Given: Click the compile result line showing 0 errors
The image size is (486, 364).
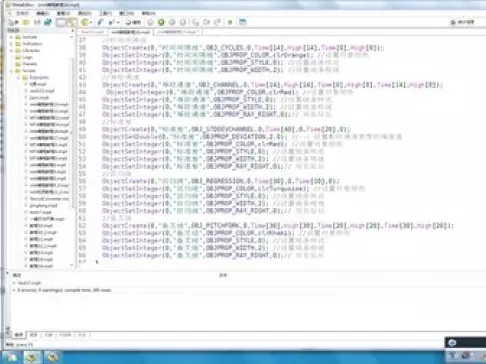Looking at the screenshot, I should point(64,290).
